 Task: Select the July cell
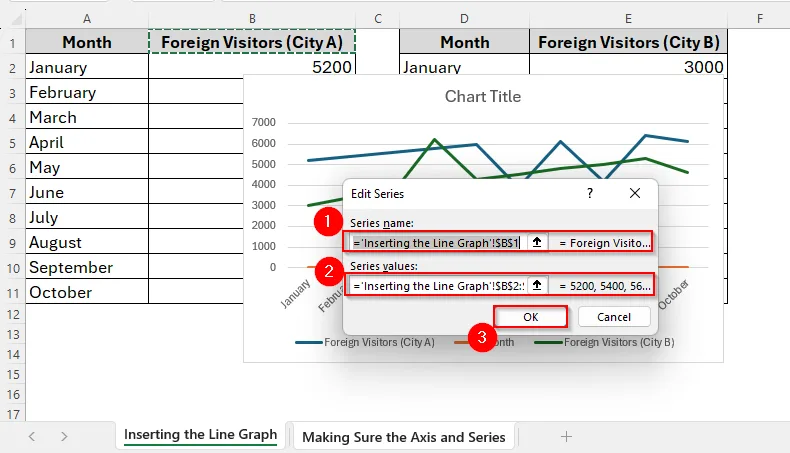pyautogui.click(x=87, y=217)
